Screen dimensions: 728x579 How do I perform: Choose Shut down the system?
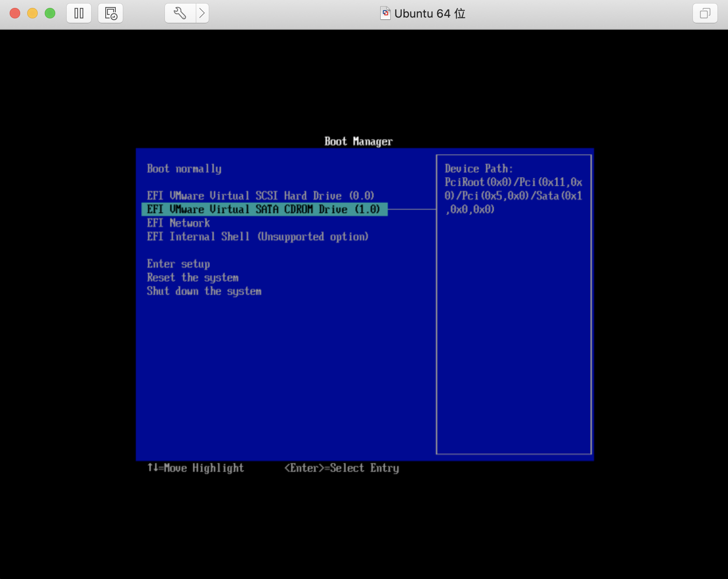coord(204,291)
